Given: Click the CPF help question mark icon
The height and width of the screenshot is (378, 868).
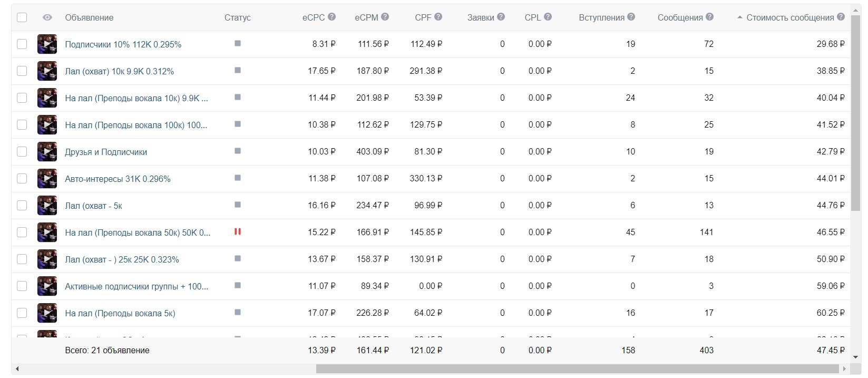Looking at the screenshot, I should point(438,17).
